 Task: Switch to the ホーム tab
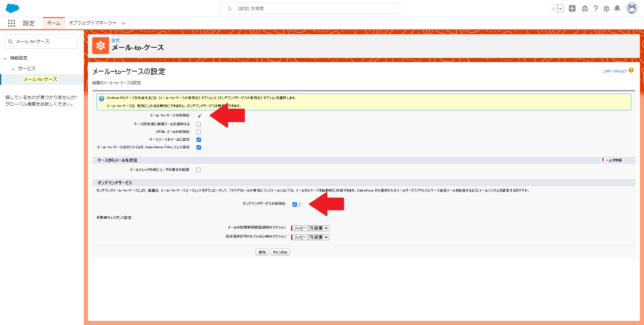(x=54, y=23)
